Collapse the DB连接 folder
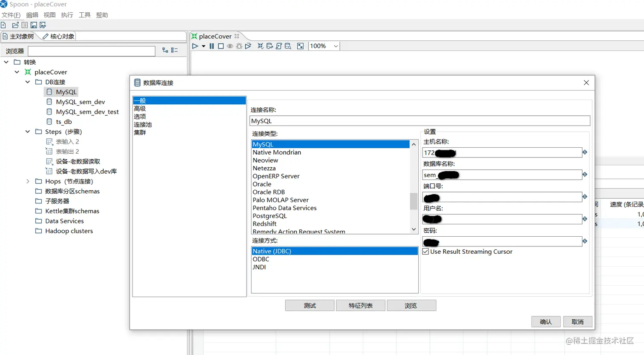 28,82
